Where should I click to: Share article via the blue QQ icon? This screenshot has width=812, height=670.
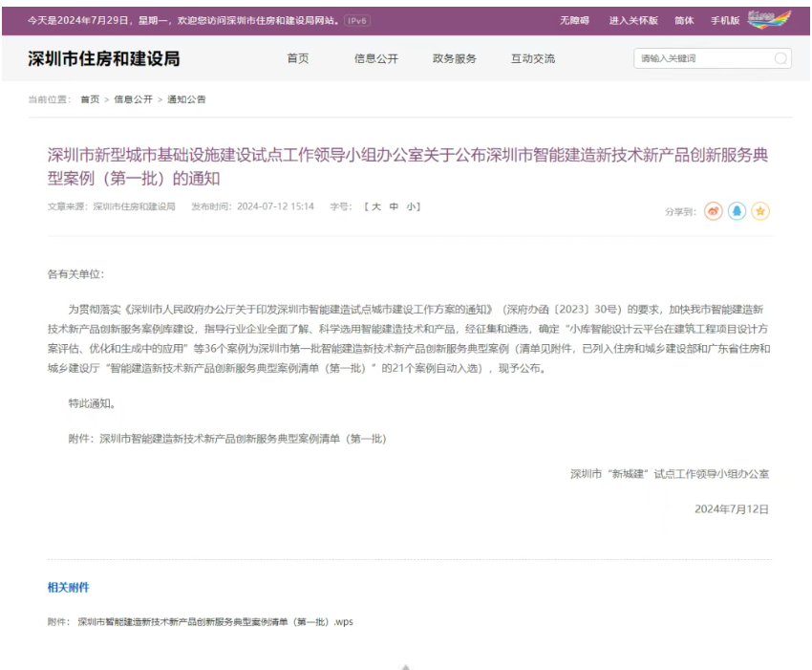point(737,211)
